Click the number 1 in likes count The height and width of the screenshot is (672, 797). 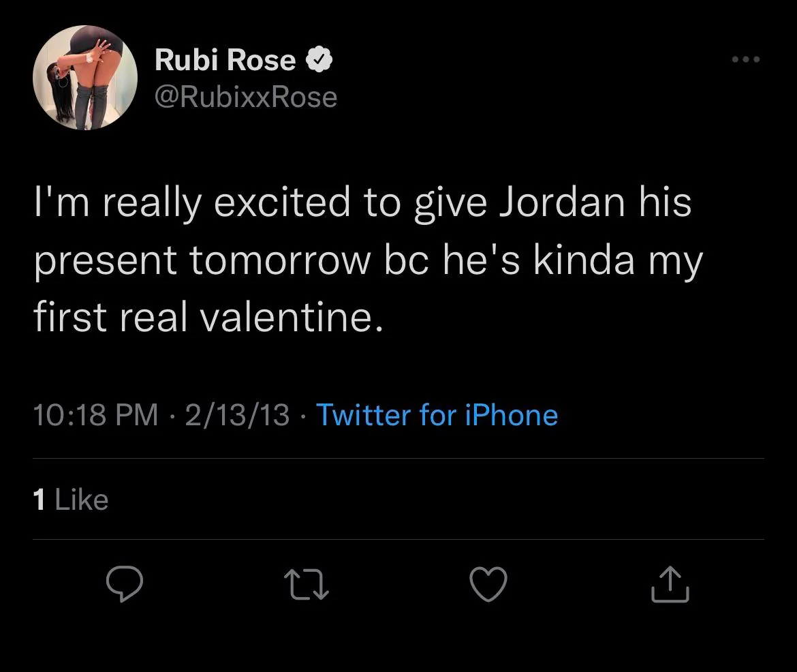[x=40, y=500]
